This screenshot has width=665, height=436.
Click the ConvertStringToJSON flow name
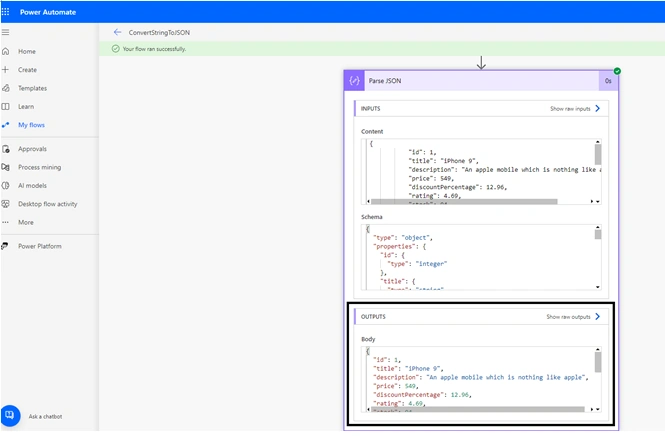[159, 33]
